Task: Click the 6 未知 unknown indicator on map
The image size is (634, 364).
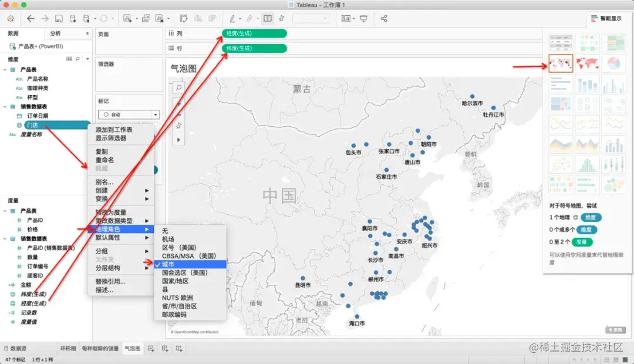Action: tap(615, 330)
